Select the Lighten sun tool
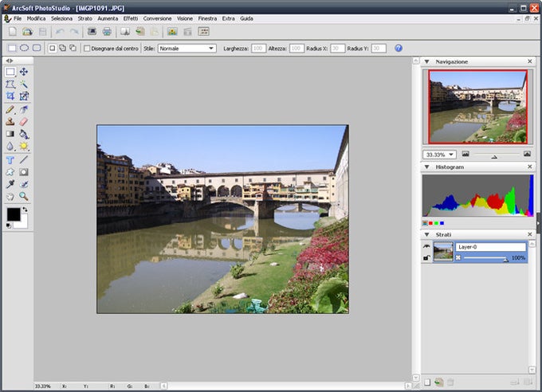 23,147
